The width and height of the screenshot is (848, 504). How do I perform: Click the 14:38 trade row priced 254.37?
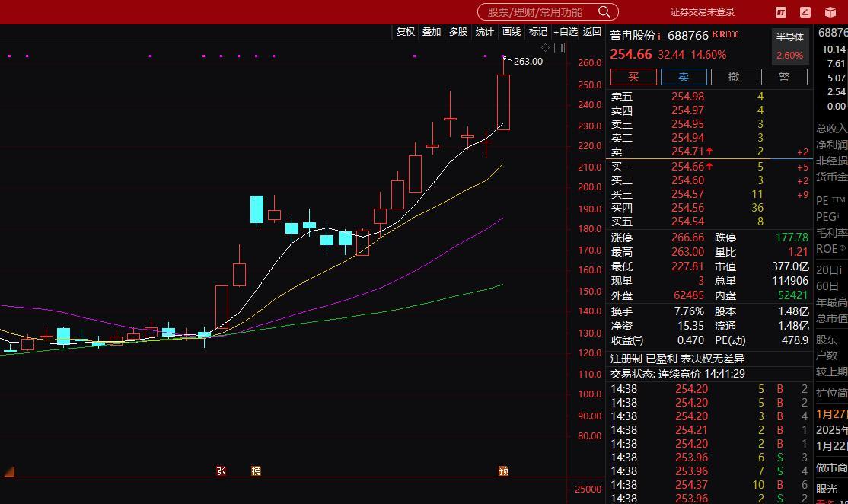click(709, 485)
